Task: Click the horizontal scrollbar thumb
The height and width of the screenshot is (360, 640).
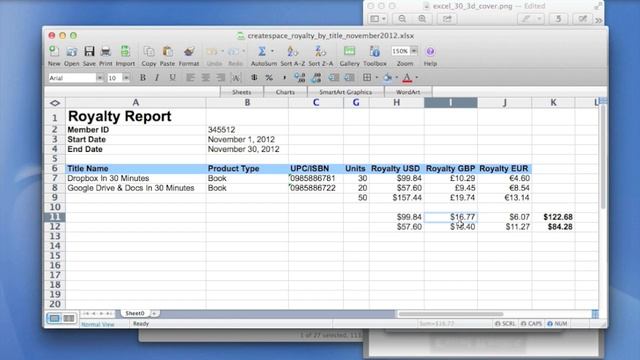Action: 450,314
